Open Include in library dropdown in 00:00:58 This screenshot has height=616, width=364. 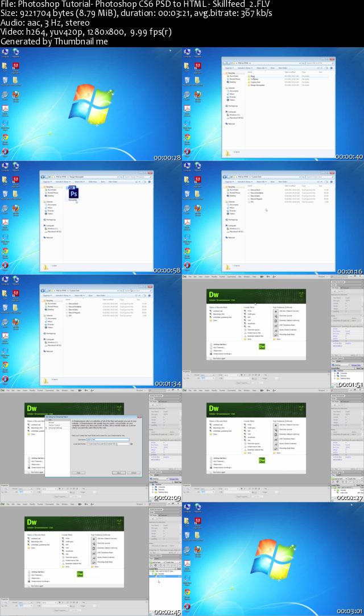[63, 181]
